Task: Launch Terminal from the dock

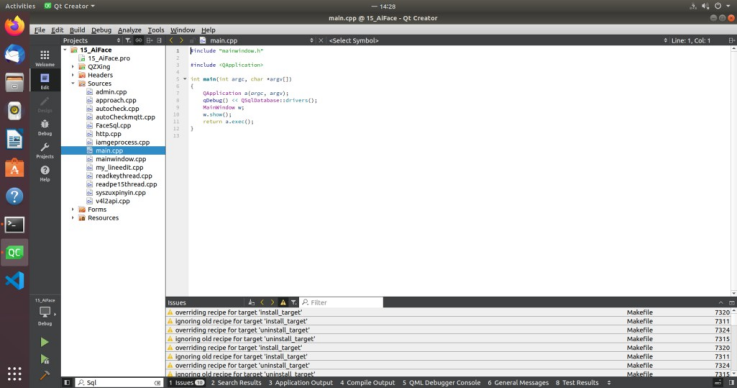Action: (15, 225)
